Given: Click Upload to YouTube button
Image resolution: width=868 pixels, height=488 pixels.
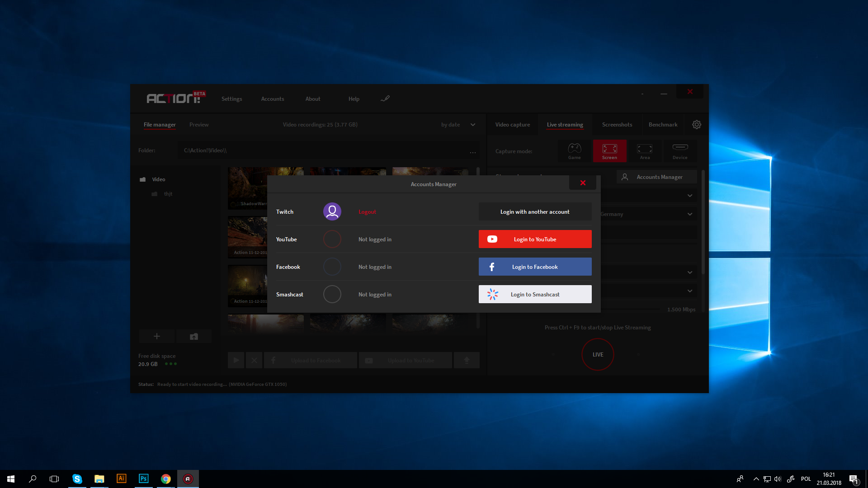Looking at the screenshot, I should 406,360.
